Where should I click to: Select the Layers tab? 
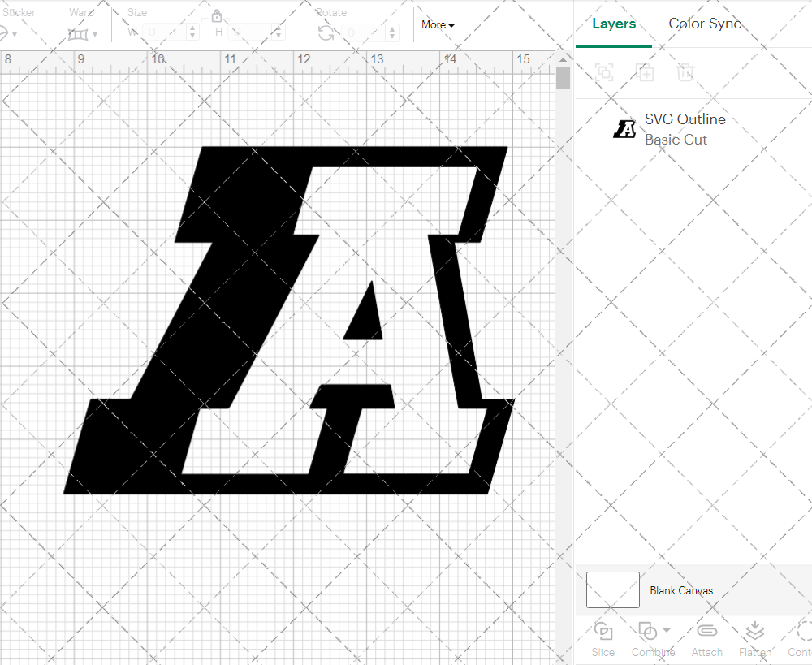614,24
